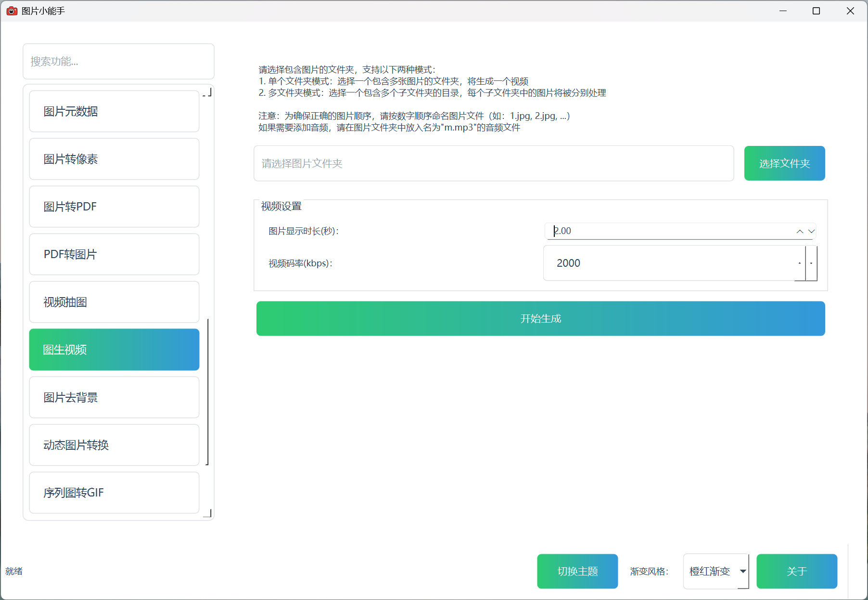This screenshot has width=868, height=600.
Task: Select the 图片转PDF feature
Action: click(114, 207)
